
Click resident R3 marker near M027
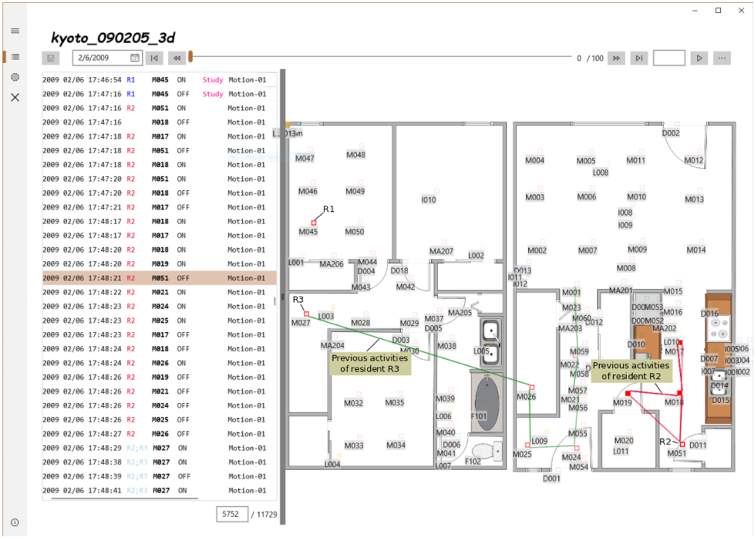click(x=306, y=314)
